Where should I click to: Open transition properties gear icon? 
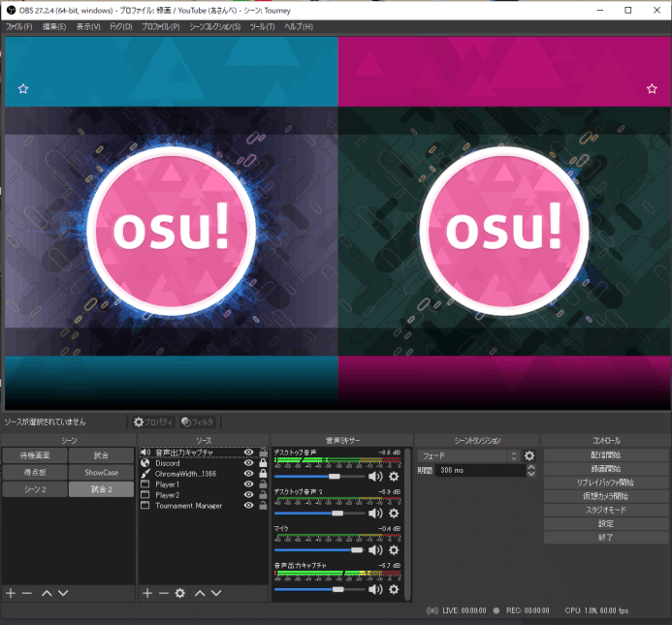(x=529, y=455)
